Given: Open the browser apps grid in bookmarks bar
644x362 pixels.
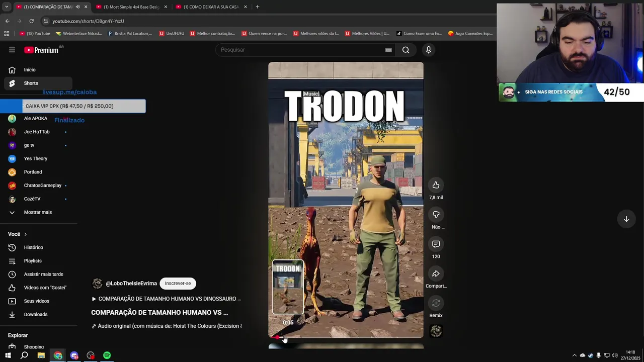Looking at the screenshot, I should (7, 34).
